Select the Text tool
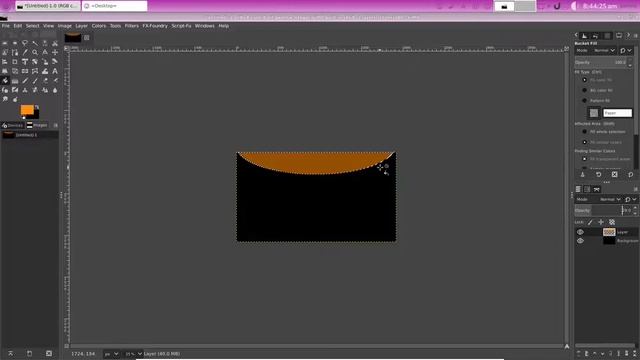The width and height of the screenshot is (640, 360). tap(55, 71)
